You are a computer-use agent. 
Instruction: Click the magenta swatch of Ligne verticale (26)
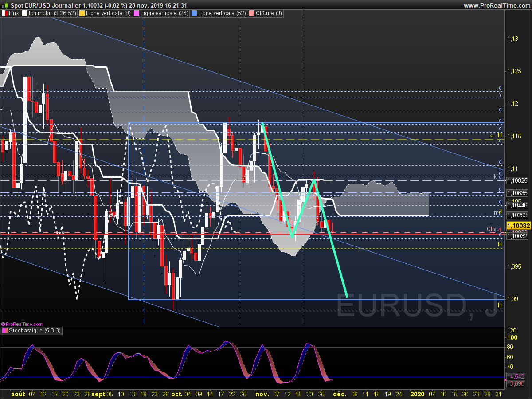tap(137, 13)
